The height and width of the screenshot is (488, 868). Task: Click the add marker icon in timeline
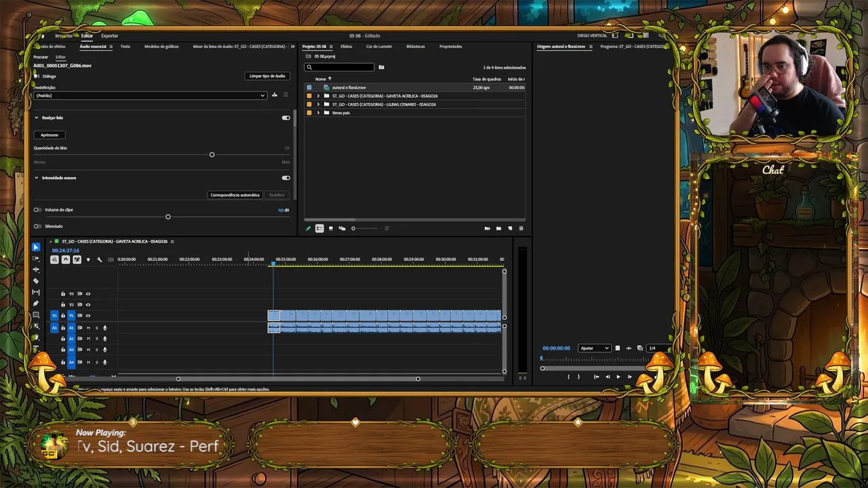click(88, 260)
